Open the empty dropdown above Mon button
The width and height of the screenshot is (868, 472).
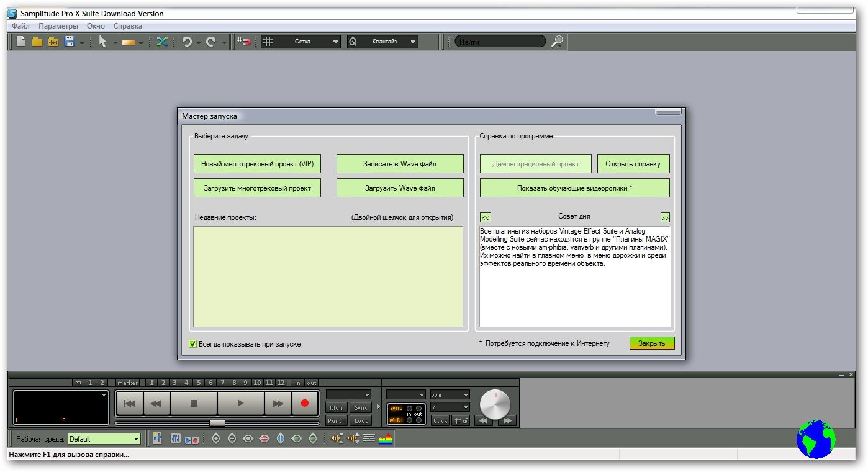click(349, 394)
